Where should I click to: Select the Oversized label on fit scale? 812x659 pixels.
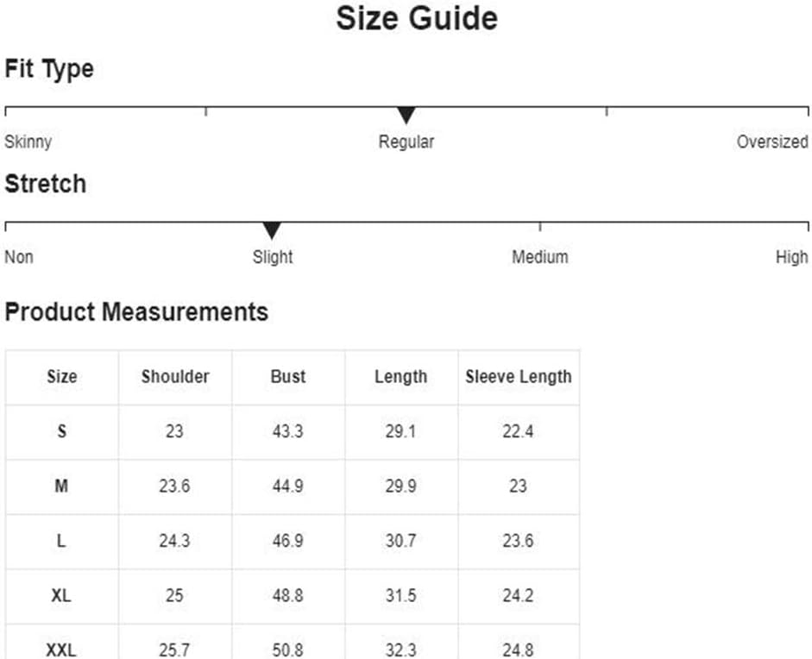(772, 141)
